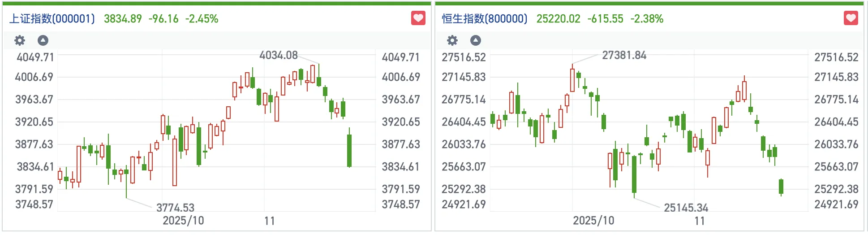Click the -2.38% change percentage
This screenshot has width=868, height=235.
click(x=647, y=19)
